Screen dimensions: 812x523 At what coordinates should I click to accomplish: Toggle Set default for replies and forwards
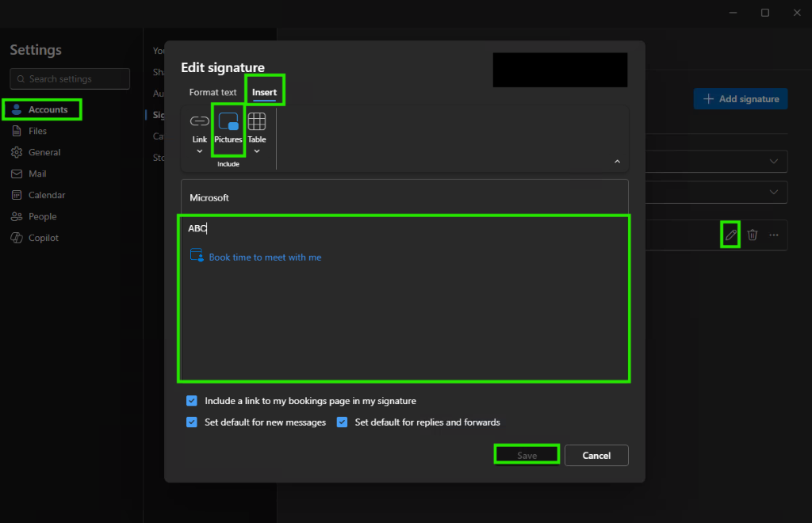pos(342,422)
